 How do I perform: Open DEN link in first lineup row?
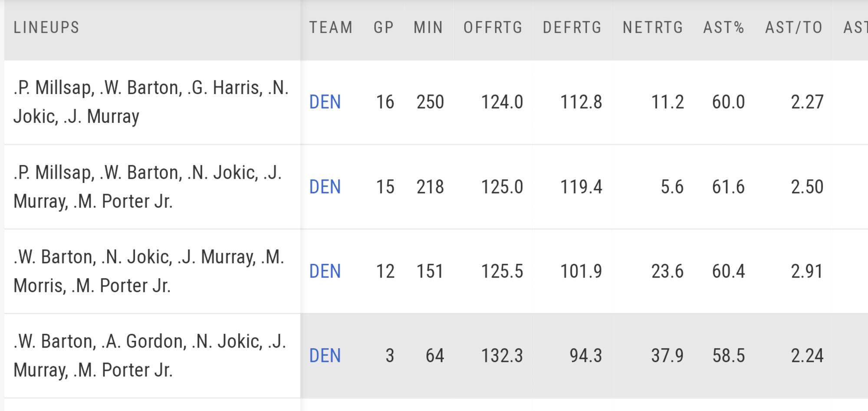tap(325, 102)
